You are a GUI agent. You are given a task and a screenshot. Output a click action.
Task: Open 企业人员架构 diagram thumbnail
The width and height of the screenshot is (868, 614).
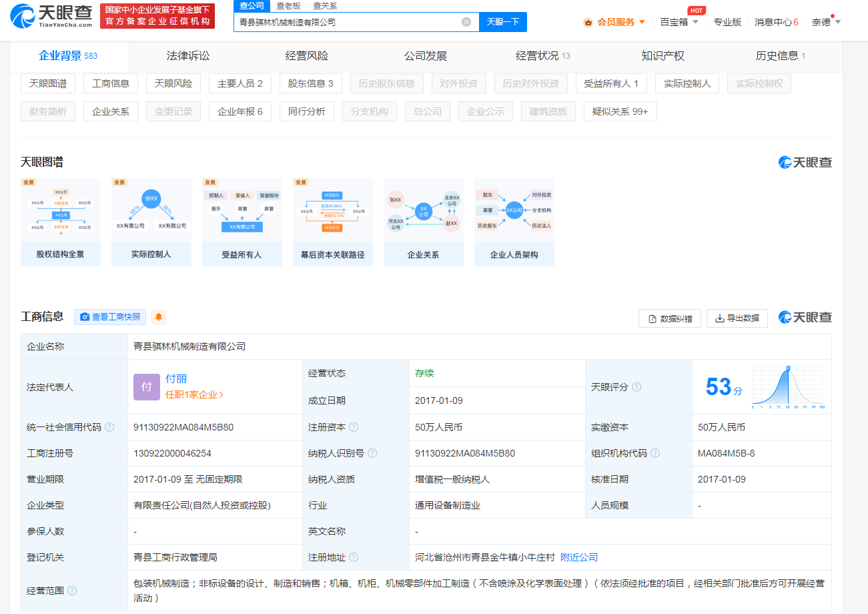tap(514, 222)
